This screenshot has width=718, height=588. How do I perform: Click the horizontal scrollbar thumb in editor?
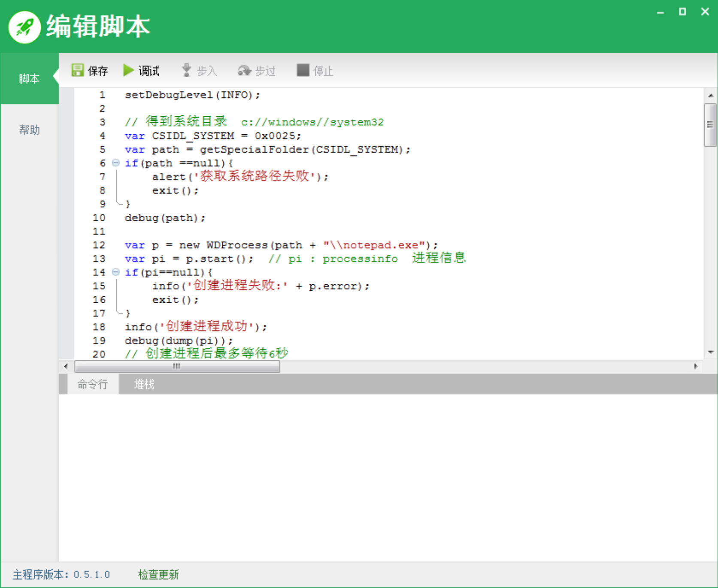point(177,366)
